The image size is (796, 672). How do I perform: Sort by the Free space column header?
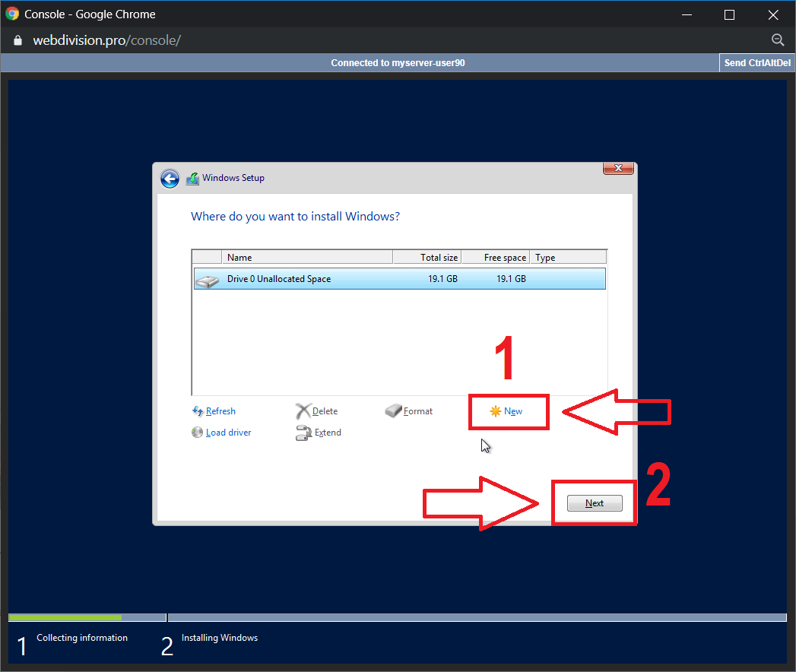[495, 258]
